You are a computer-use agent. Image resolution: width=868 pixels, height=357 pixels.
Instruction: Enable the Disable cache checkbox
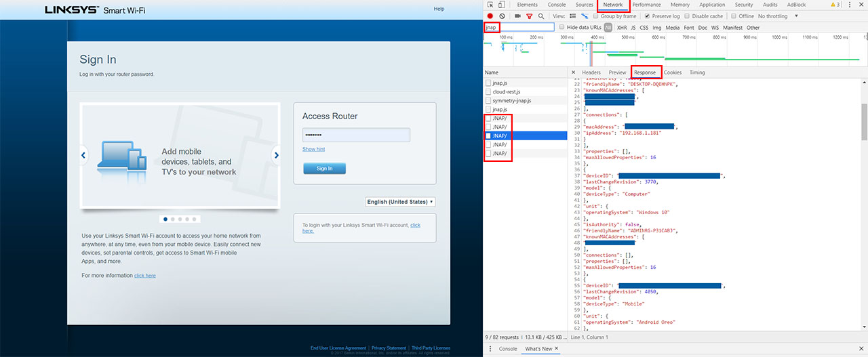click(688, 16)
